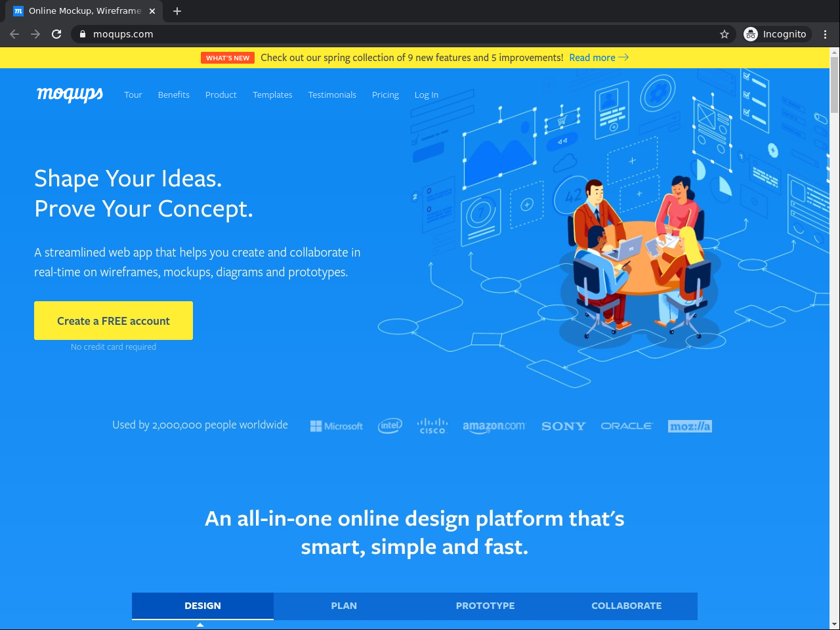Click the browser back arrow
Image resolution: width=840 pixels, height=630 pixels.
pyautogui.click(x=14, y=34)
